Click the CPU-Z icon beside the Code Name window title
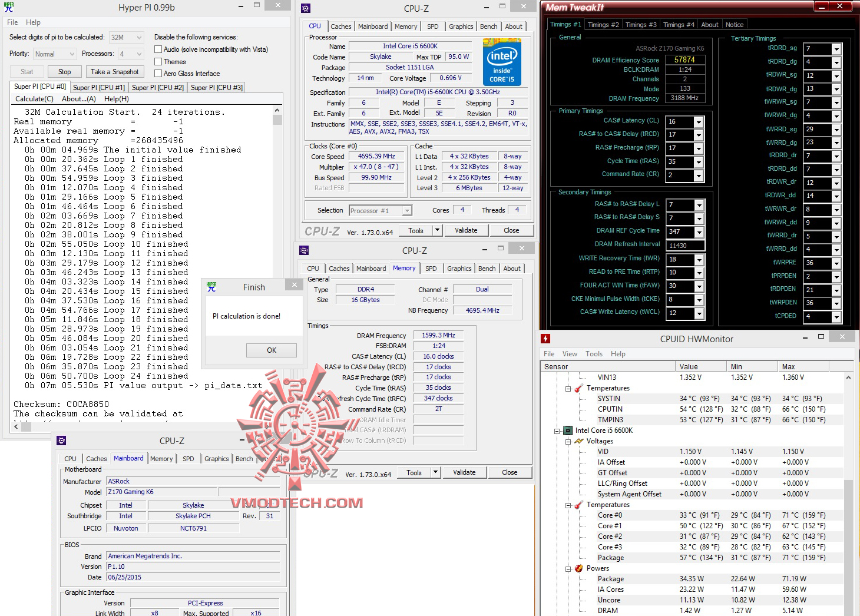 305,8
